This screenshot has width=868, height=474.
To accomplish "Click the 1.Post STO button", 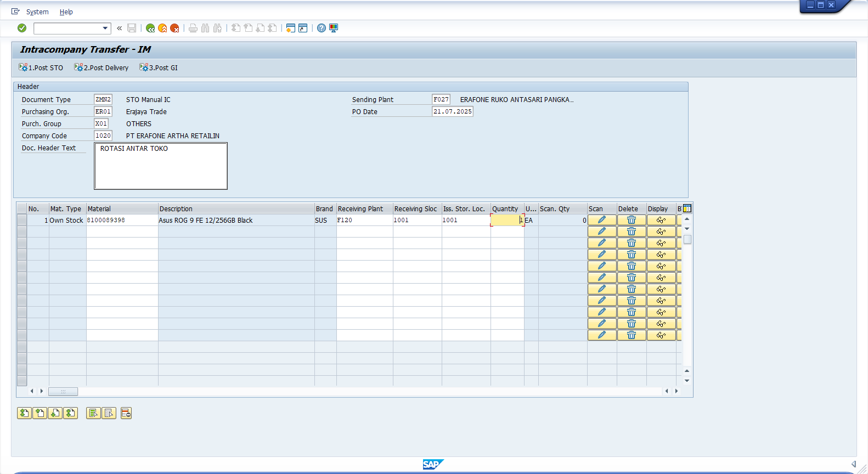I will 41,67.
